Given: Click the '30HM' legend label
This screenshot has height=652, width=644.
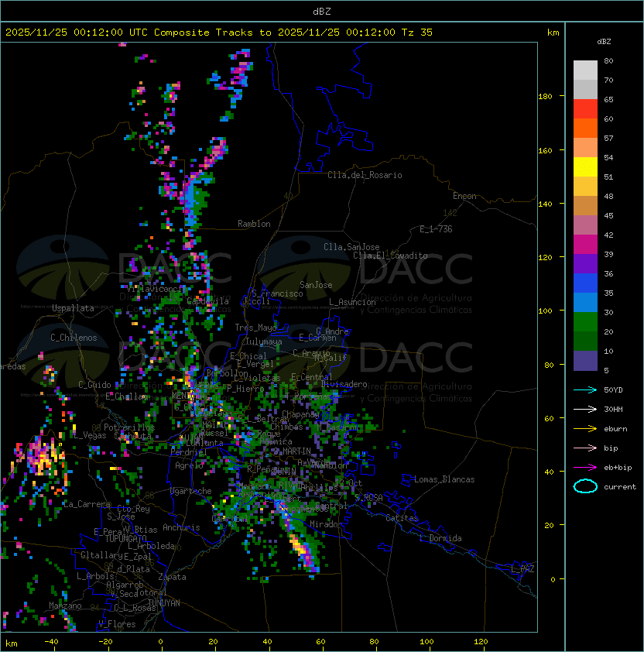Looking at the screenshot, I should (613, 409).
